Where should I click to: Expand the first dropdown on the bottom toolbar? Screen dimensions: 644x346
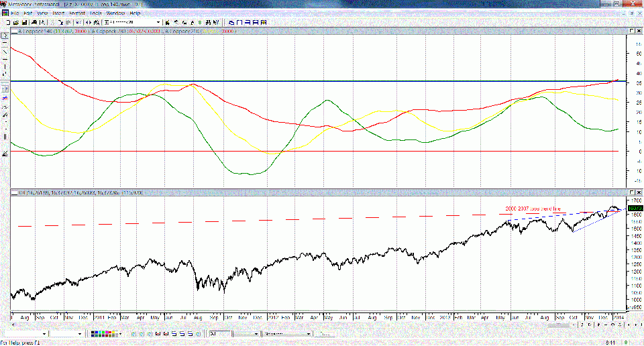[46, 333]
